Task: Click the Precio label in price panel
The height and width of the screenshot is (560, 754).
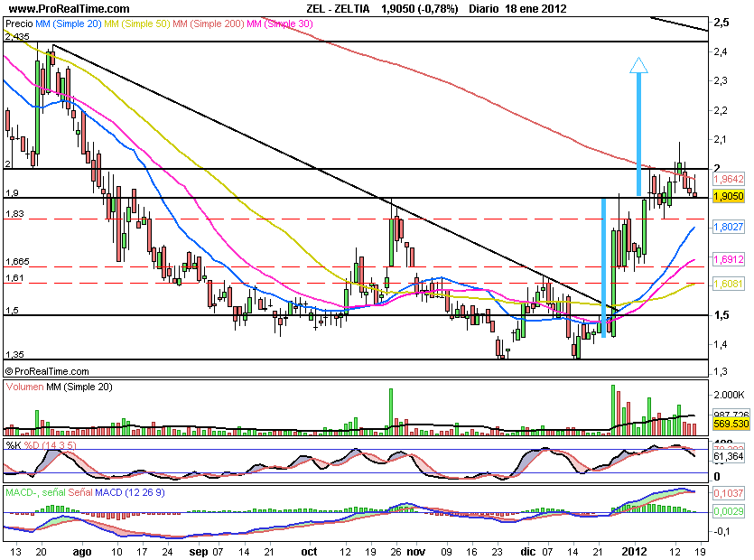Action: (x=19, y=22)
